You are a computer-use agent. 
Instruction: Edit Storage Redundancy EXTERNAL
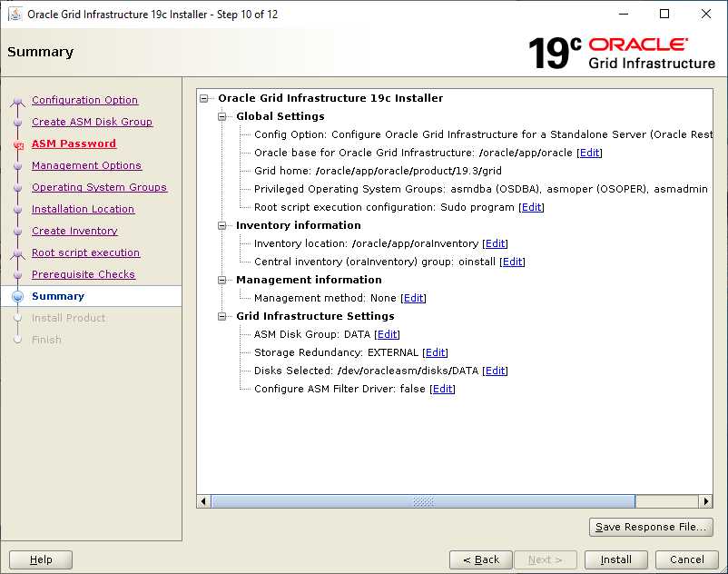(436, 352)
